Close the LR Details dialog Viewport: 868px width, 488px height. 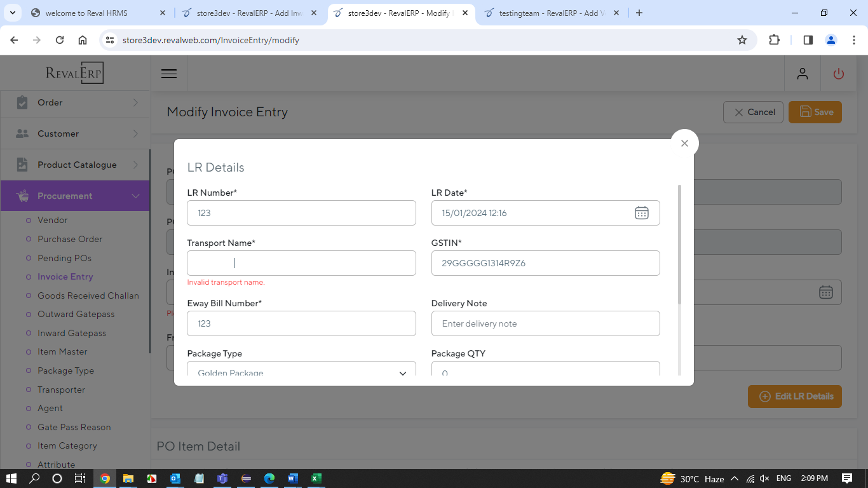click(x=684, y=144)
